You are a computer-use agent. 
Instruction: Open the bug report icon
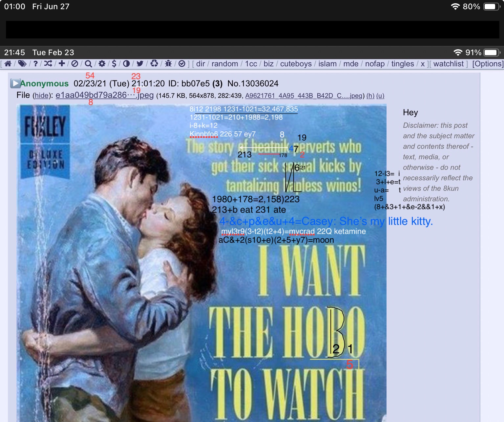(168, 64)
